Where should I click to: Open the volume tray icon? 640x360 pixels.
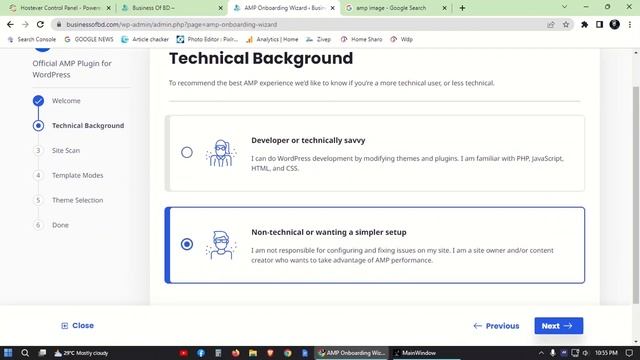tap(586, 353)
